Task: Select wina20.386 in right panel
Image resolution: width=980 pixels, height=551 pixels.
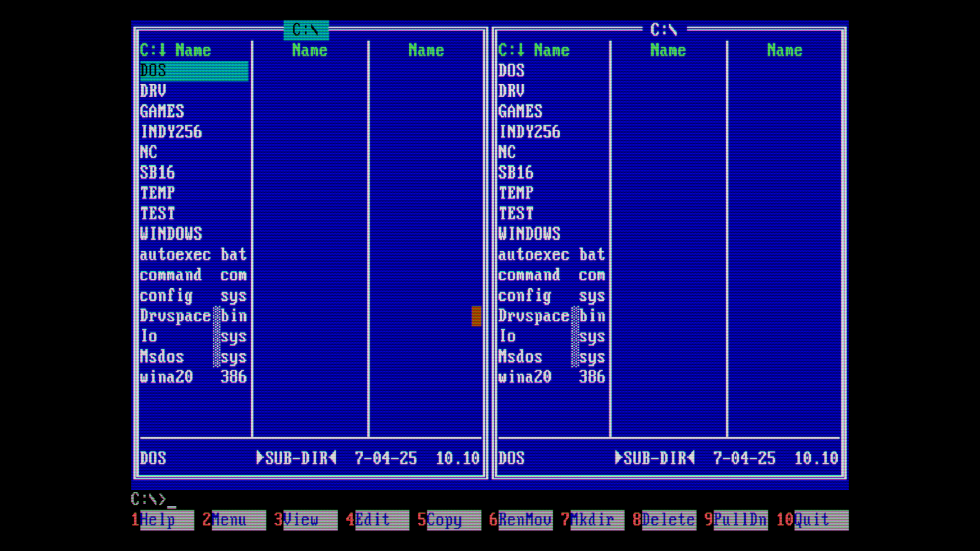Action: 552,377
